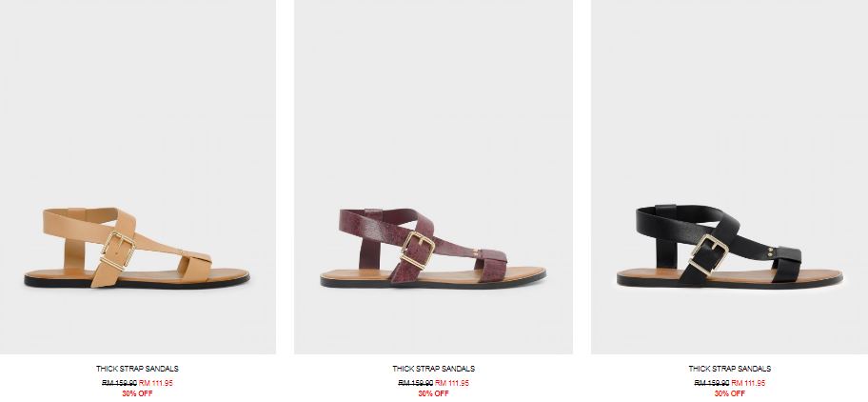Viewport: 868px width, 402px height.
Task: Click the gold buckle on the burgundy sandal
Action: (x=418, y=251)
